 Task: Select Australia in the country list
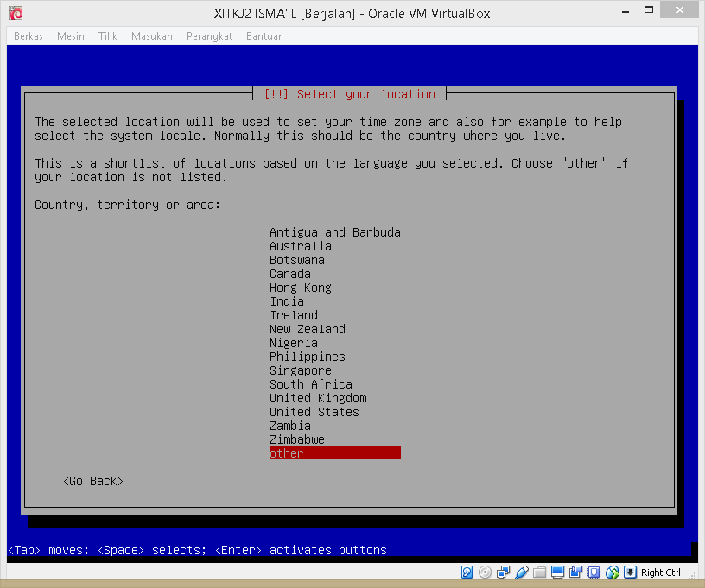click(335, 246)
